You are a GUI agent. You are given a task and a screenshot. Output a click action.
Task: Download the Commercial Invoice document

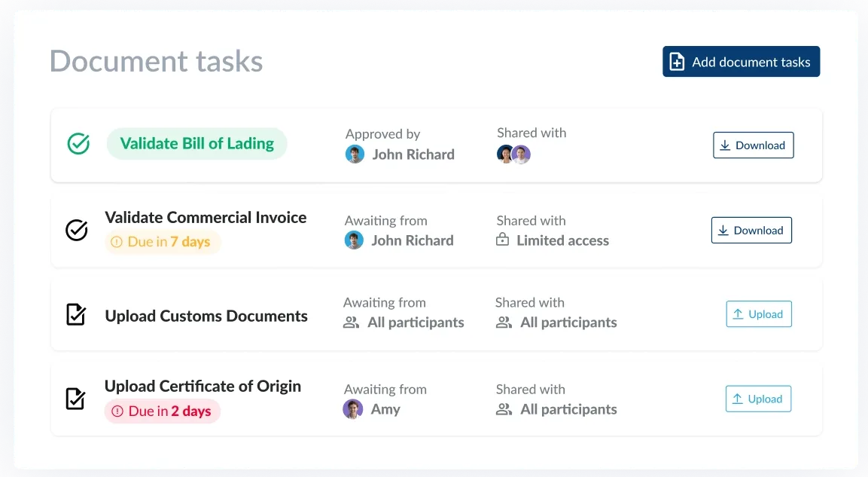(752, 230)
